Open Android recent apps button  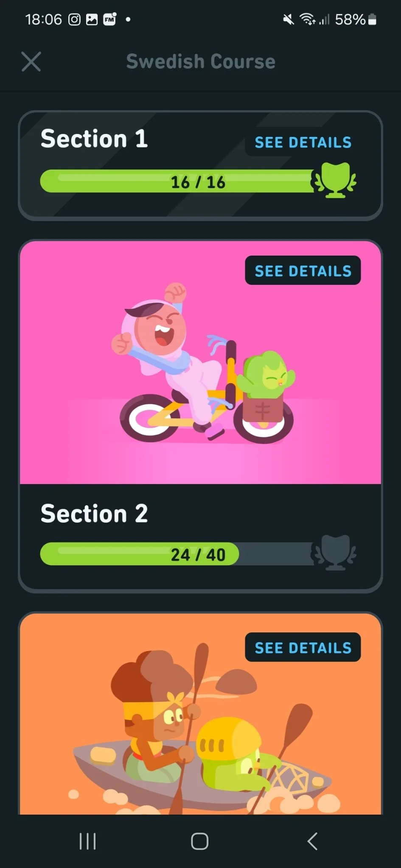88,841
